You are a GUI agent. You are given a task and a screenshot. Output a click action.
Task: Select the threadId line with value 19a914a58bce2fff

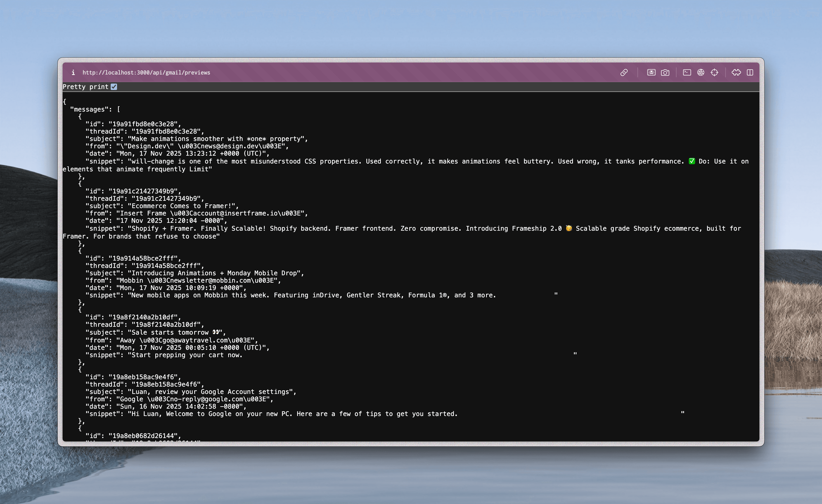coord(145,266)
